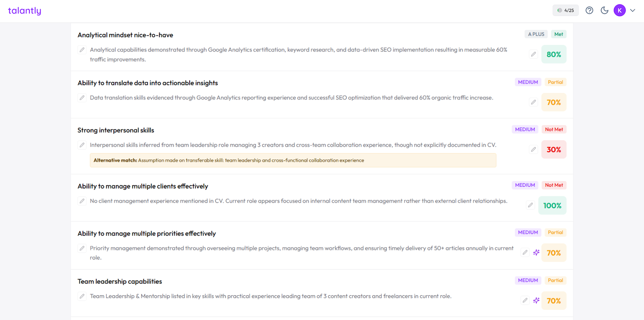Viewport: 644px width, 320px height.
Task: Click the Alternative match note box
Action: 293,160
